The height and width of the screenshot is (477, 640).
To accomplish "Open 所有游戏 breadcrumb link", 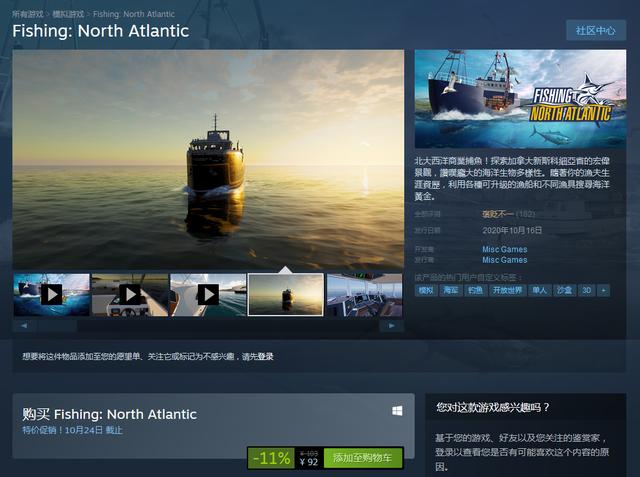I will point(27,14).
